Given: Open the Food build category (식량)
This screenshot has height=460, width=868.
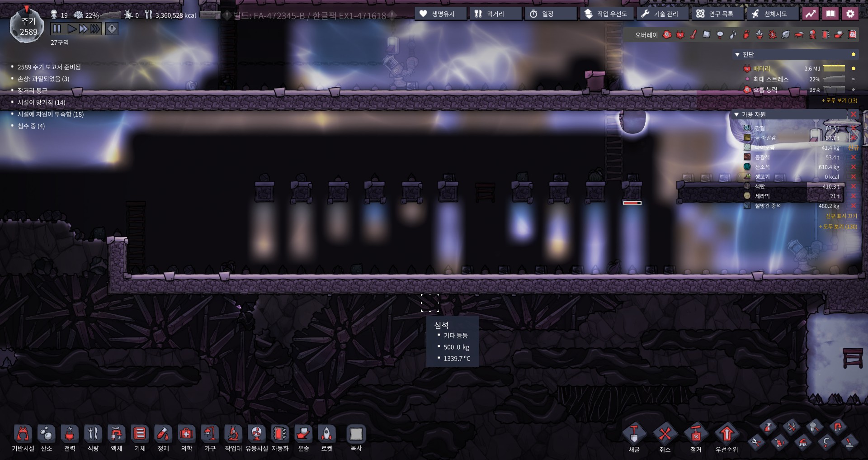Looking at the screenshot, I should click(93, 438).
